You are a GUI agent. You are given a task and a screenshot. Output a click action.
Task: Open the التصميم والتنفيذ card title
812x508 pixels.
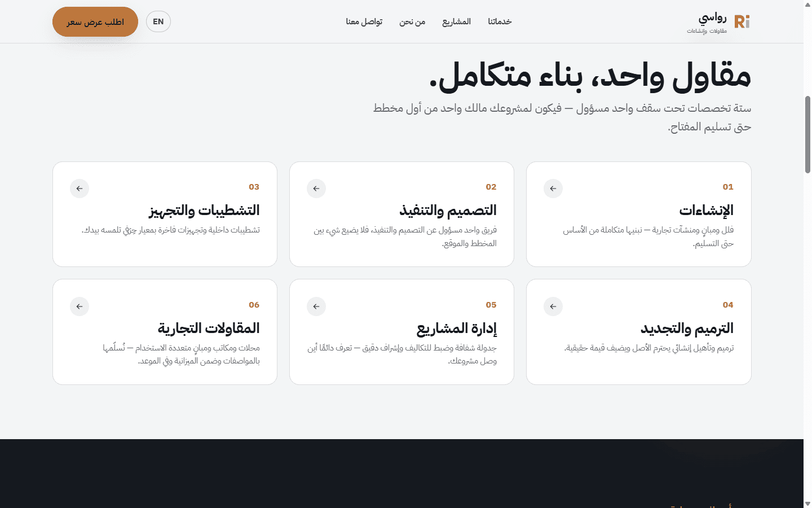pyautogui.click(x=448, y=211)
